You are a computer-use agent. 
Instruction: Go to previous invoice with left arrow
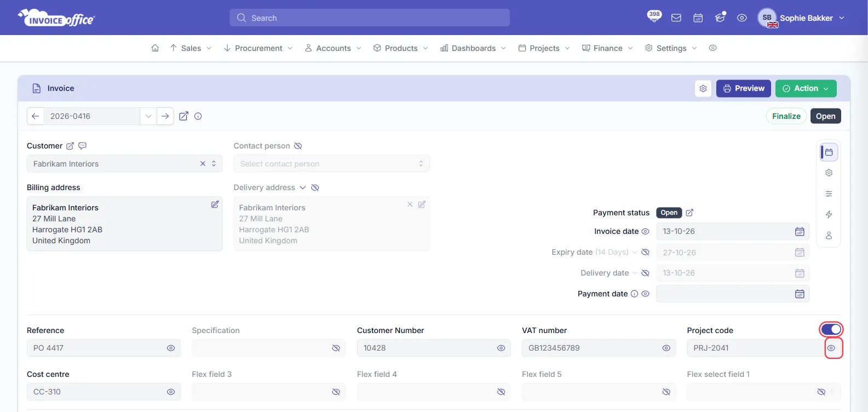click(35, 116)
